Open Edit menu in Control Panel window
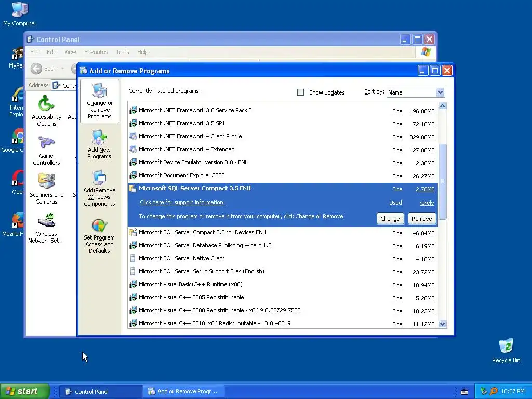Screen dimensions: 532x399 pos(51,52)
